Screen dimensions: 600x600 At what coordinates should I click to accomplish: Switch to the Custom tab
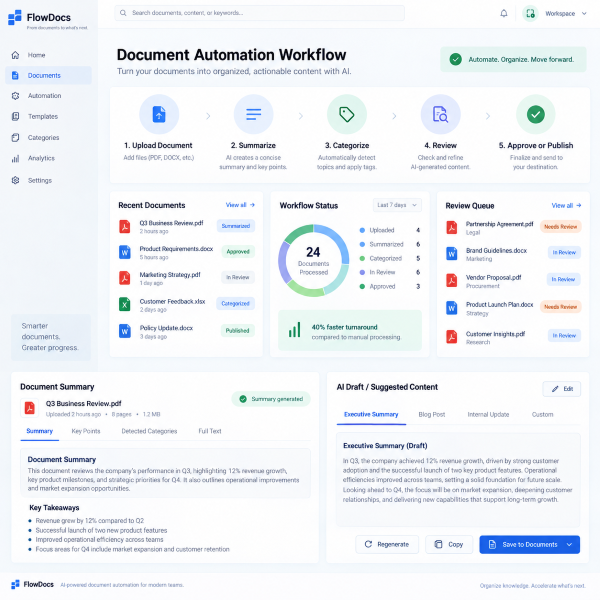click(542, 414)
